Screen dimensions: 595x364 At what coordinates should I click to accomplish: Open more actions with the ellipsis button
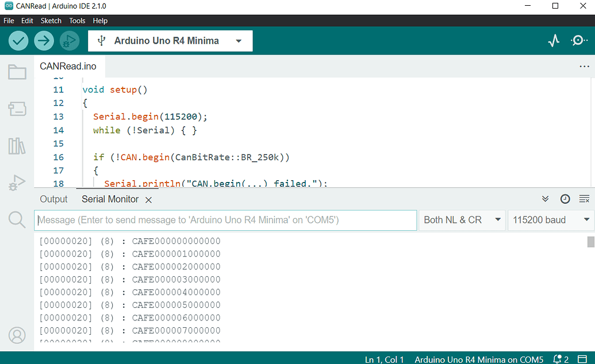(584, 66)
